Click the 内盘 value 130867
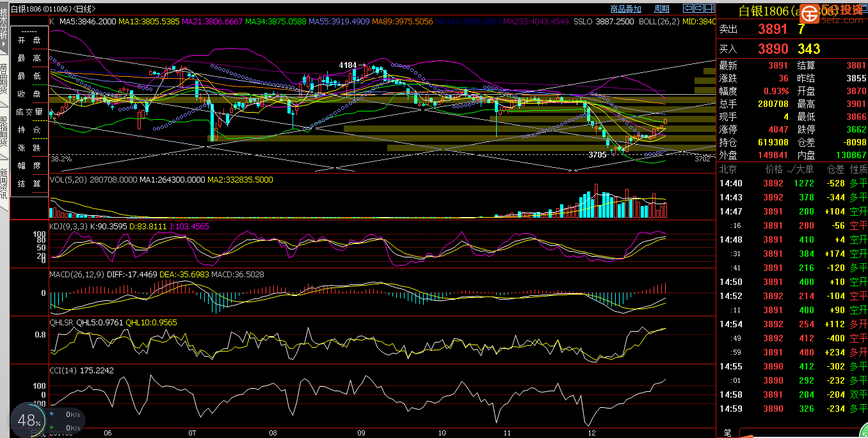The width and height of the screenshot is (868, 438). [x=851, y=155]
